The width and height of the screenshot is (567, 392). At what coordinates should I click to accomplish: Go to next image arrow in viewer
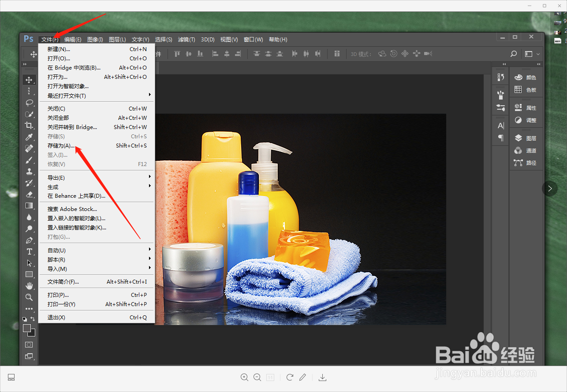550,189
